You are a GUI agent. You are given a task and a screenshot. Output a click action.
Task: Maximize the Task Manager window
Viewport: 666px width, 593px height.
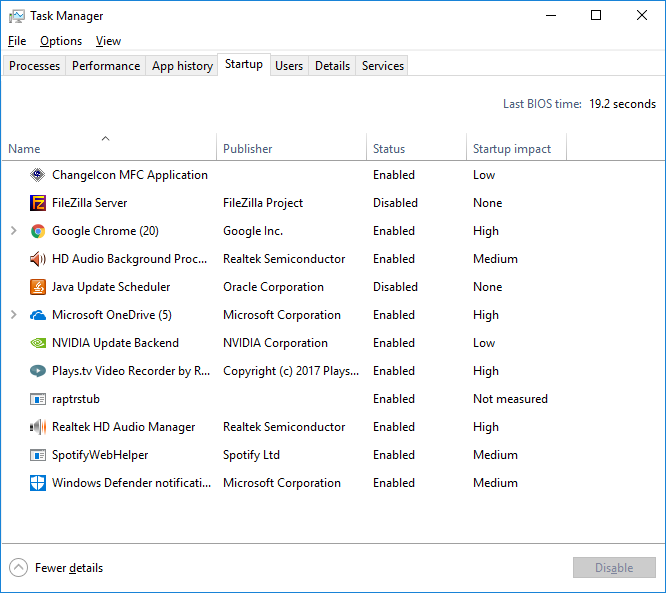point(596,15)
